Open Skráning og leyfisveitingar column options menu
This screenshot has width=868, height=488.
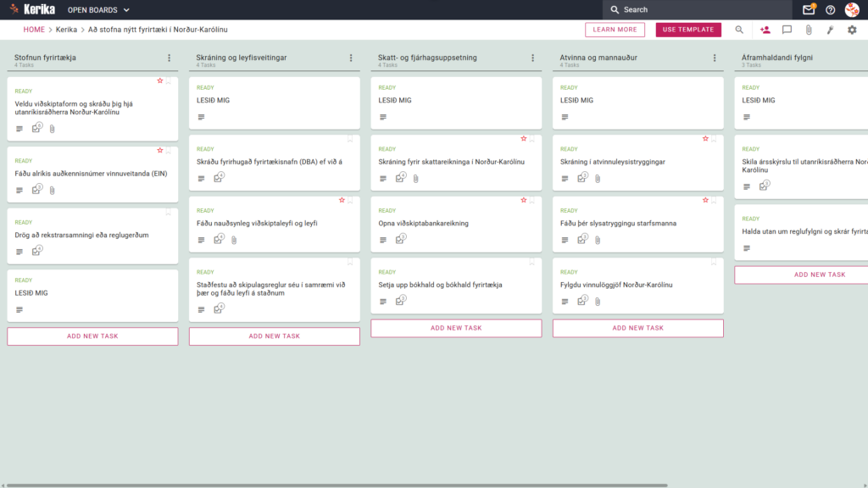(x=351, y=58)
